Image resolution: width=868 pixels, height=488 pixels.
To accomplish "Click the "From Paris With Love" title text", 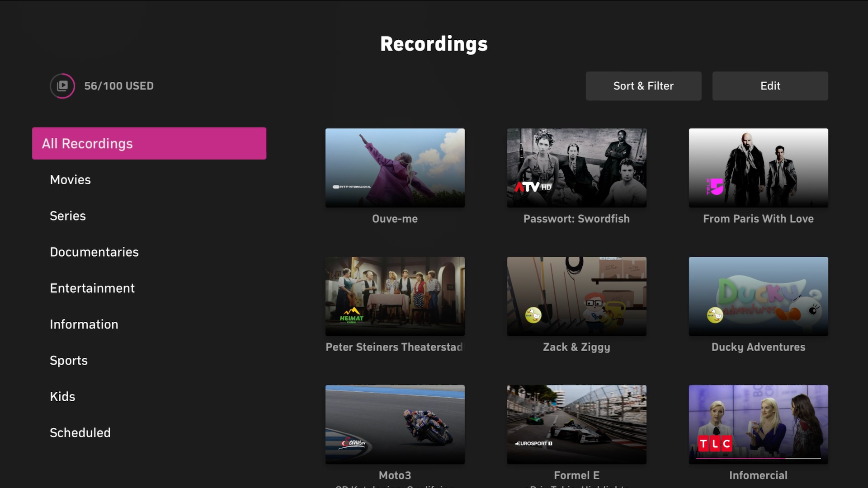I will coord(759,219).
